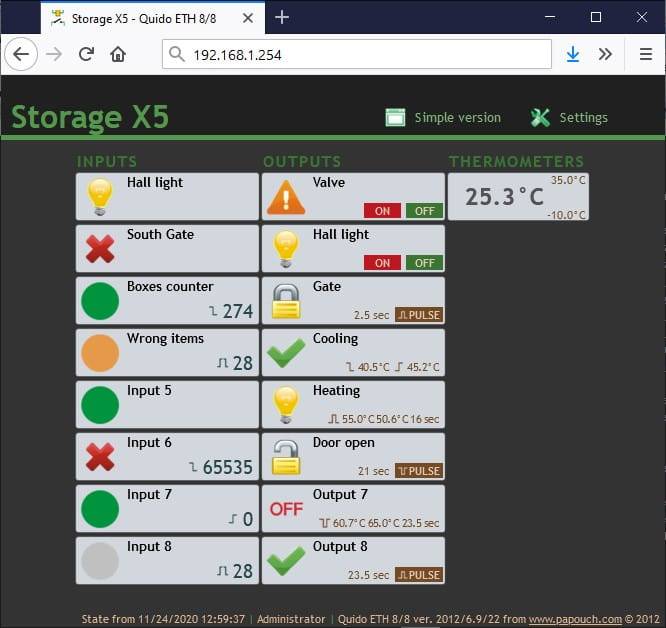Turn the Valve output ON
The image size is (666, 628).
[x=382, y=211]
